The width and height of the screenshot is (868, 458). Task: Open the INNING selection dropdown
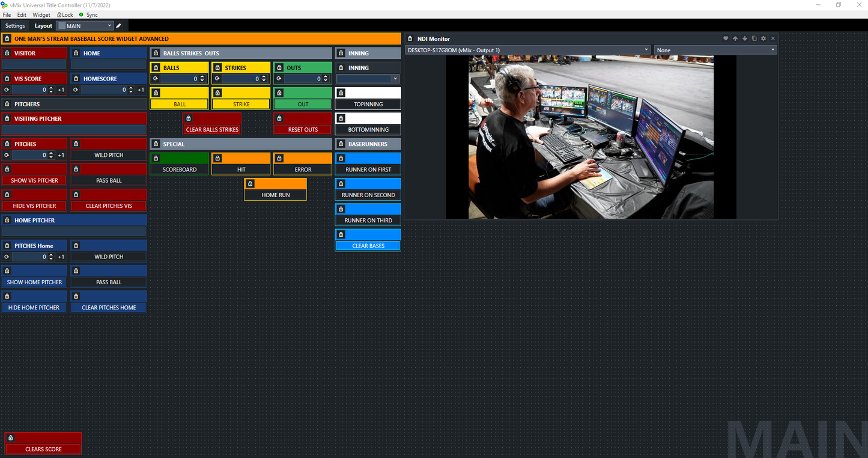coord(395,78)
